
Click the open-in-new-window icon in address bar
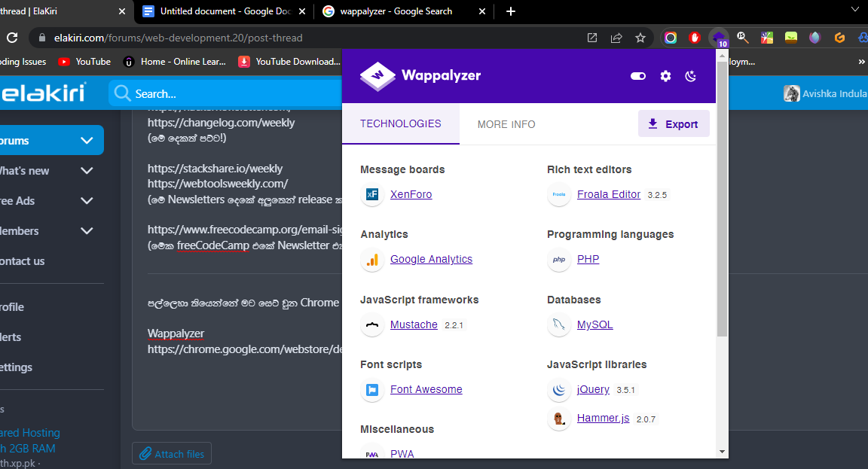[591, 38]
